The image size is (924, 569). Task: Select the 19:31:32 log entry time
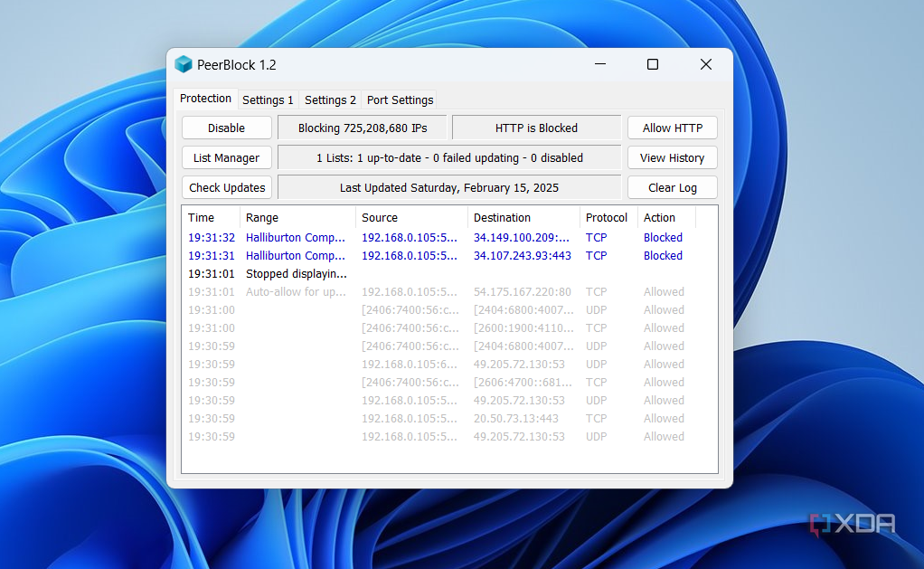click(211, 238)
